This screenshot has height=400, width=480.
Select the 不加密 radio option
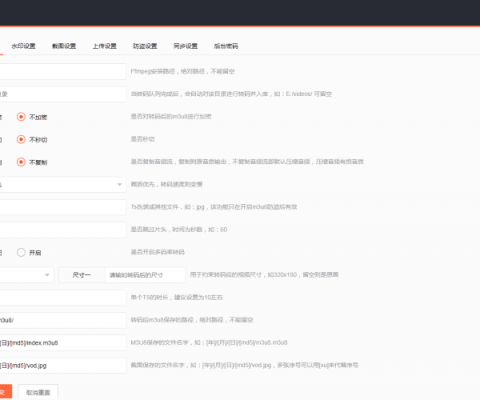tap(21, 117)
